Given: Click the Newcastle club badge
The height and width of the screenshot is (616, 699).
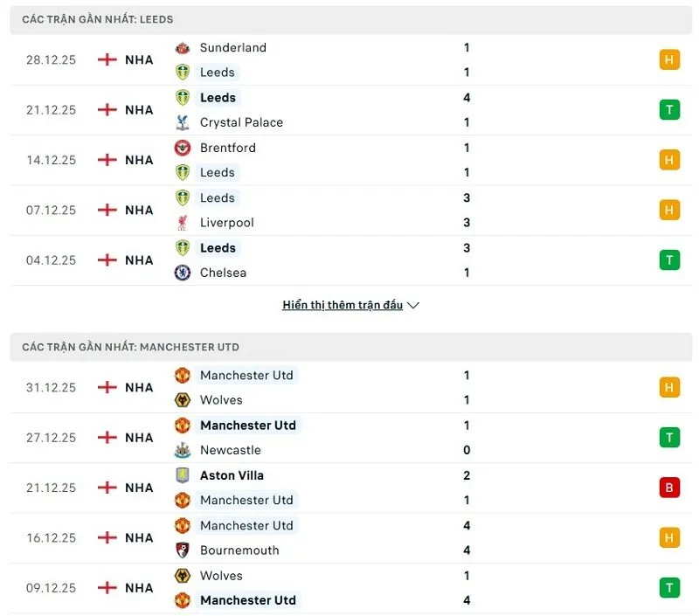Looking at the screenshot, I should [x=182, y=450].
